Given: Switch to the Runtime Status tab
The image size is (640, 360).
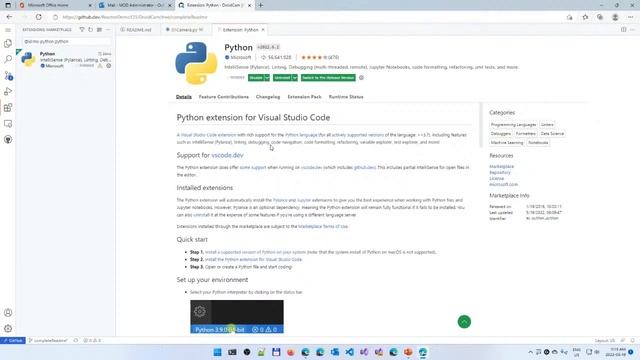Looking at the screenshot, I should pyautogui.click(x=346, y=97).
